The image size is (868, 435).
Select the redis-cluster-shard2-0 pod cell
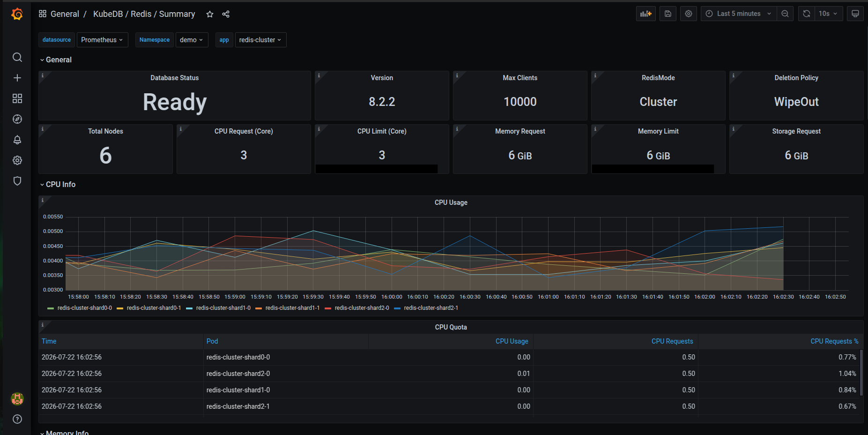click(286, 374)
